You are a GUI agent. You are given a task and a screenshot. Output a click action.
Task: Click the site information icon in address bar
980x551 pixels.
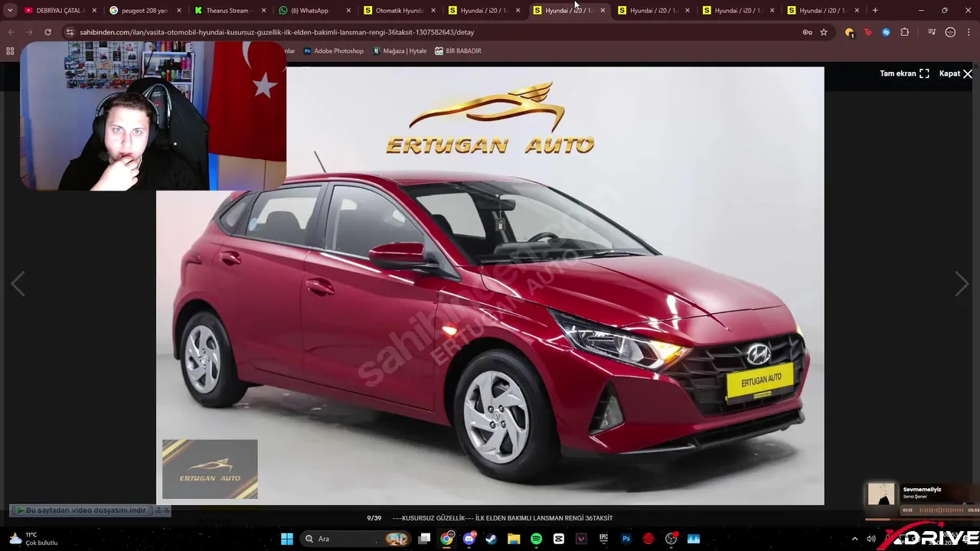tap(70, 32)
